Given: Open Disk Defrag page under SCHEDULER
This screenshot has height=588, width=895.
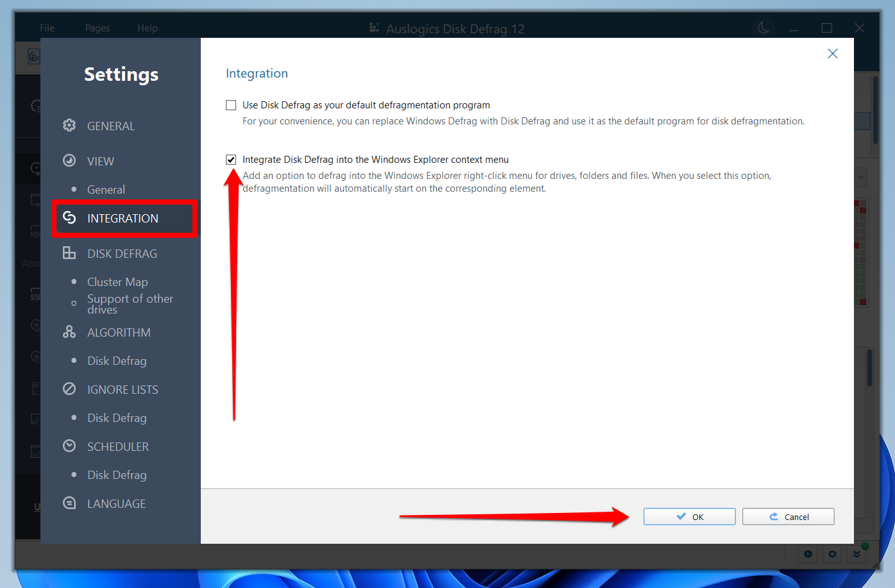Looking at the screenshot, I should (x=117, y=475).
